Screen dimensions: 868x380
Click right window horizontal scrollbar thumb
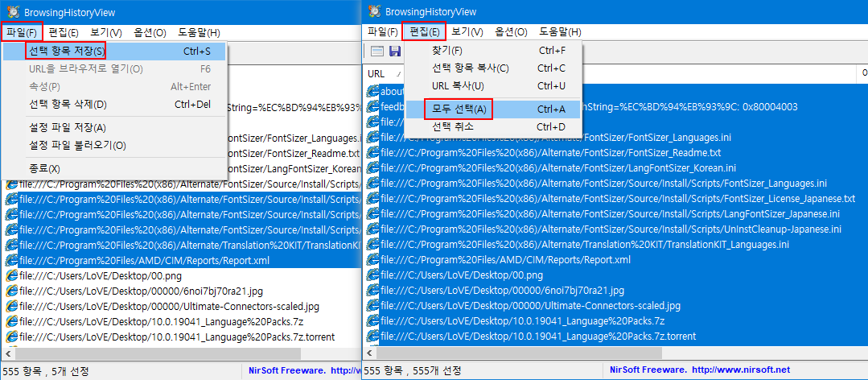pyautogui.click(x=518, y=353)
